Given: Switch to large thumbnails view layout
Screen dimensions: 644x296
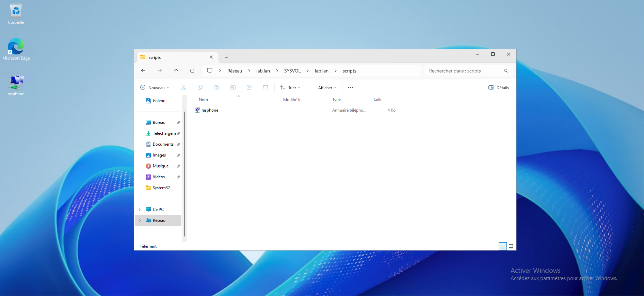Looking at the screenshot, I should [x=511, y=246].
